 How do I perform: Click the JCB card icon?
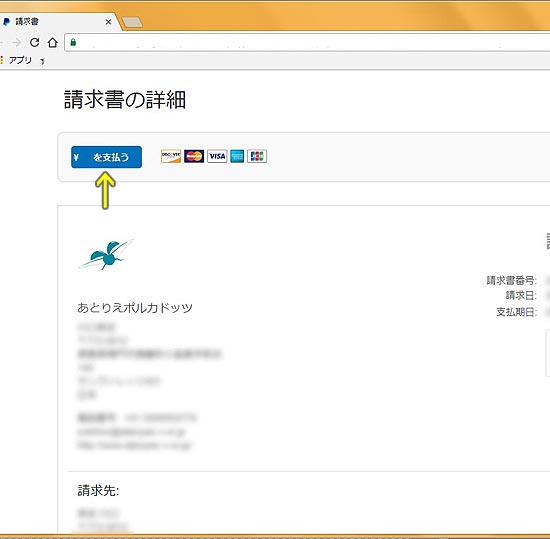[x=257, y=156]
